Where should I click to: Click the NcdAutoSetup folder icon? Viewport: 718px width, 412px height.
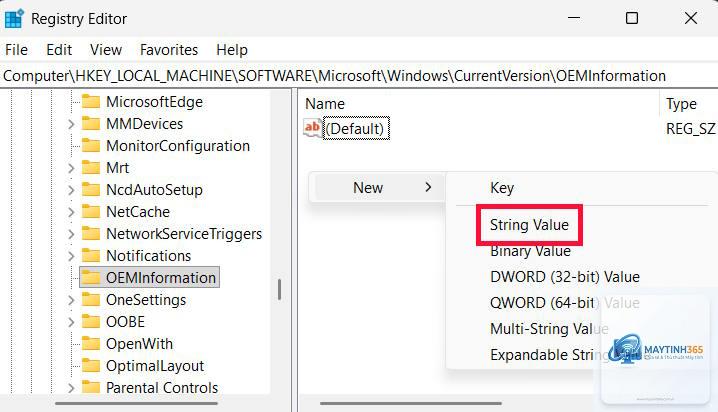tap(91, 190)
